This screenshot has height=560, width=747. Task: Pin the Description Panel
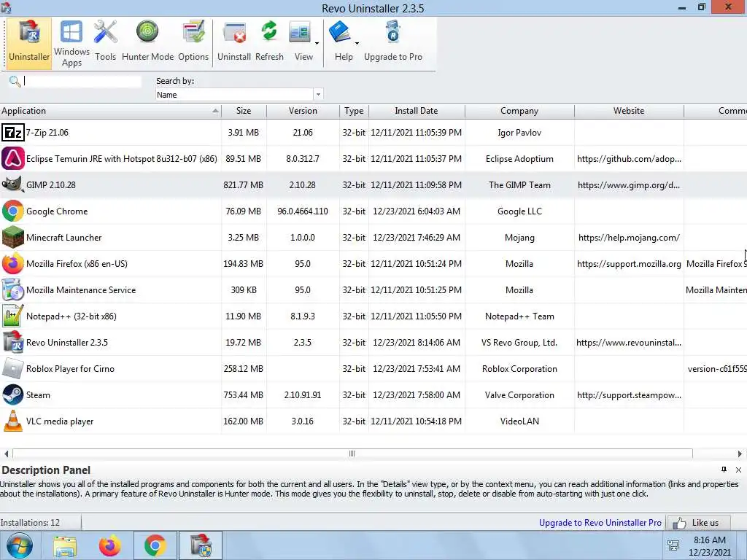click(724, 470)
